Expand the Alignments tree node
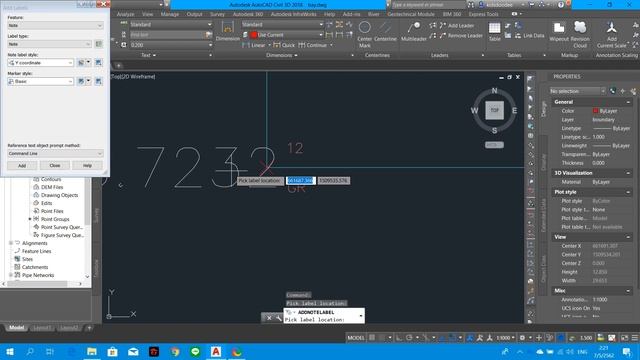Image resolution: width=640 pixels, height=360 pixels. 11,243
